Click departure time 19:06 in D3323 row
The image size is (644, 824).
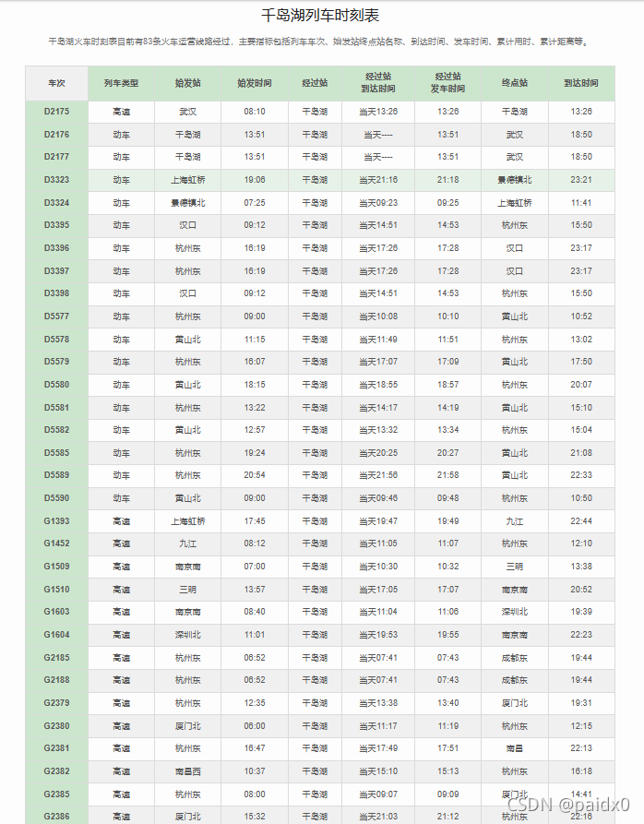pos(255,180)
